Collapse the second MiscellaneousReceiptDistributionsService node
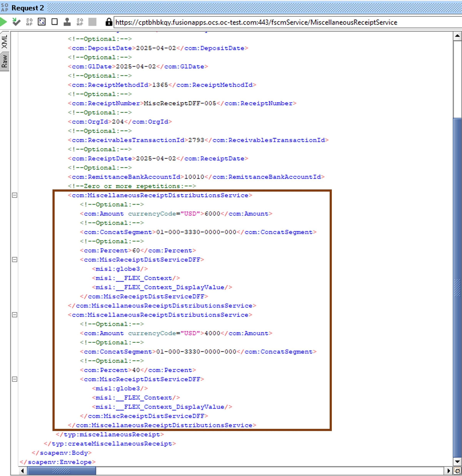Viewport: 462px width, 476px height. (x=15, y=315)
